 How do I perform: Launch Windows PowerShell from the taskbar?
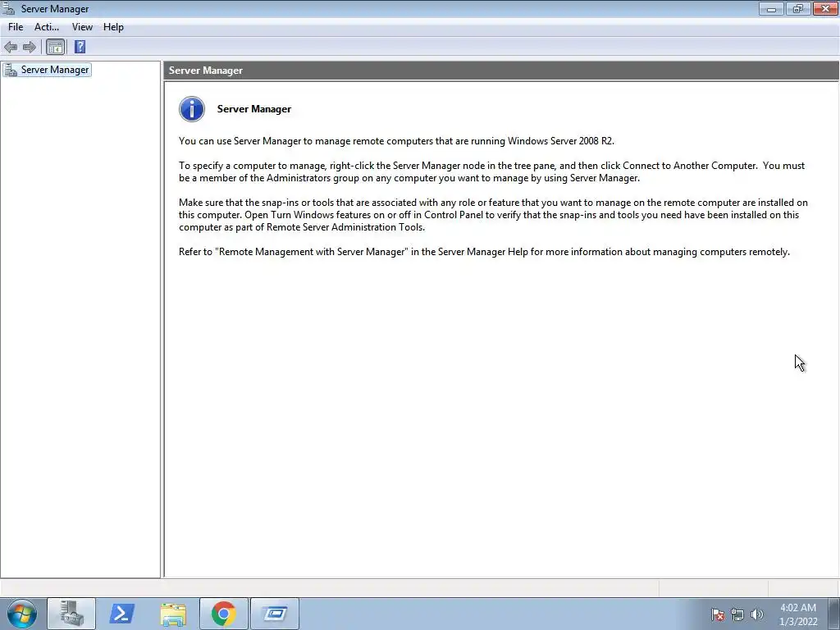click(x=121, y=614)
